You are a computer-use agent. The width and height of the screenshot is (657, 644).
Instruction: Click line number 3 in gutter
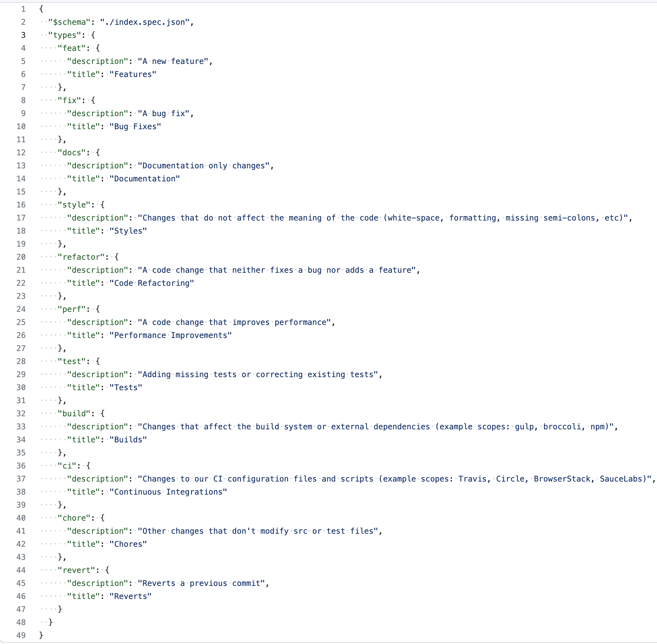[x=23, y=35]
